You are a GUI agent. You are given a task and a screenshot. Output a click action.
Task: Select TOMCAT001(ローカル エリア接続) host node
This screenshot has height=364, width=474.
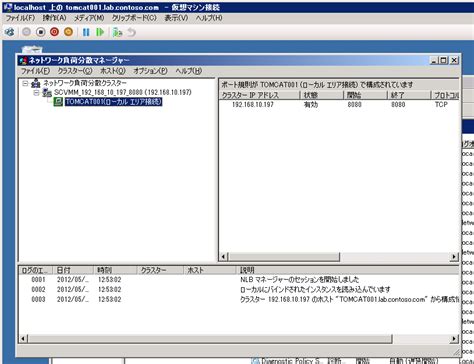coord(113,102)
